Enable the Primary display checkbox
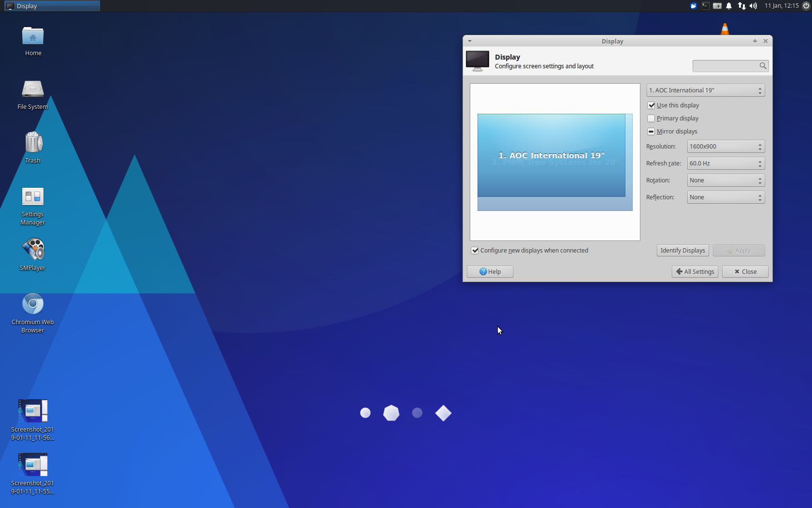 652,119
